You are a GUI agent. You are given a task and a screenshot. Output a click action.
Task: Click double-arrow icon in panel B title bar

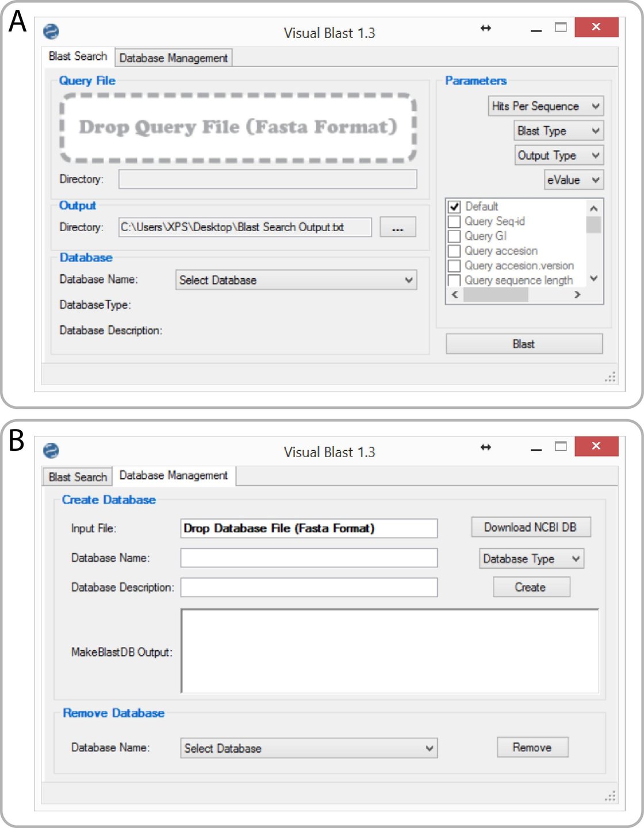point(486,447)
